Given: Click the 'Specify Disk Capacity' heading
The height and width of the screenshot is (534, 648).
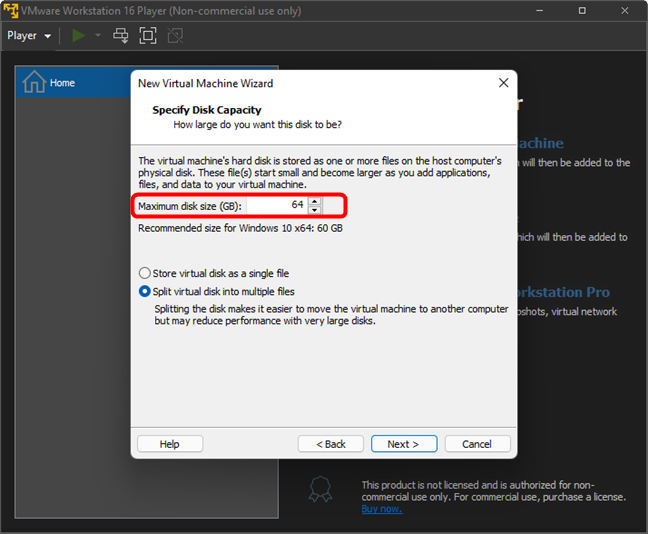Looking at the screenshot, I should pyautogui.click(x=207, y=110).
